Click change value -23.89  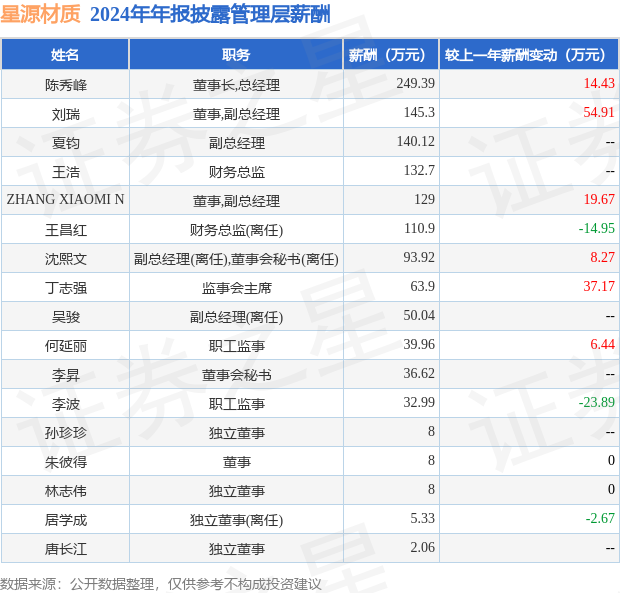pos(597,402)
